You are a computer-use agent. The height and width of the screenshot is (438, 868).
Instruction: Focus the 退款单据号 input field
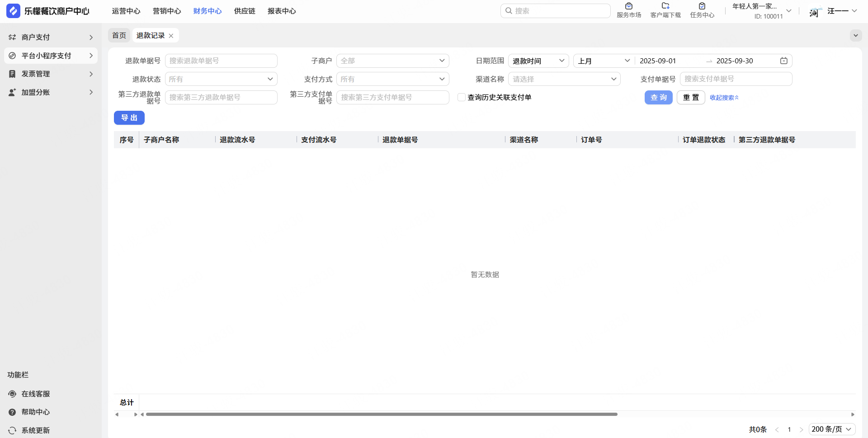221,61
